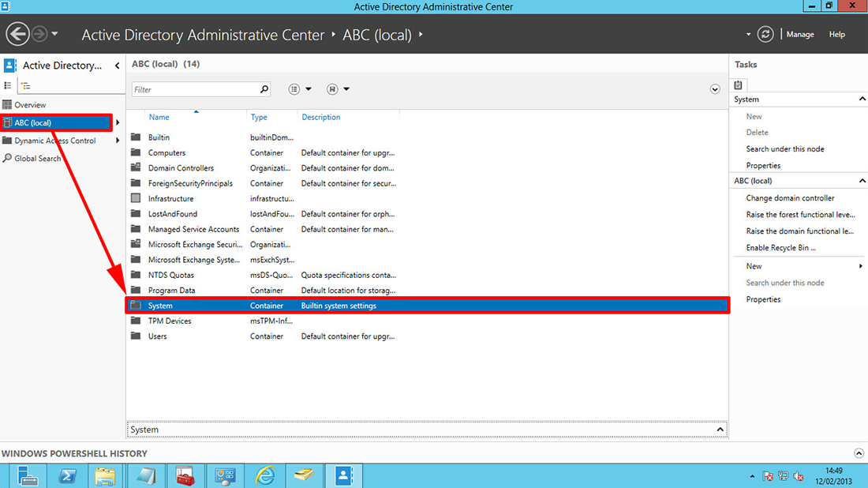Open breadcrumb dropdown arrow after ABC (local)
868x488 pixels.
[x=421, y=34]
